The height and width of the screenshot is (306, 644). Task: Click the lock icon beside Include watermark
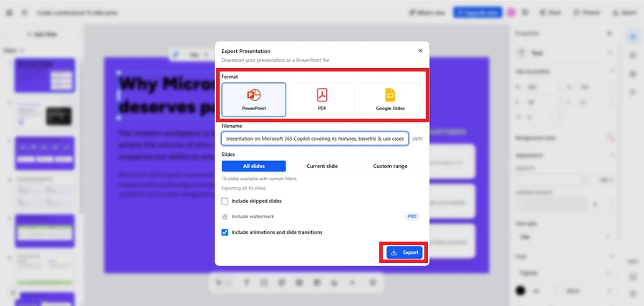tap(225, 217)
